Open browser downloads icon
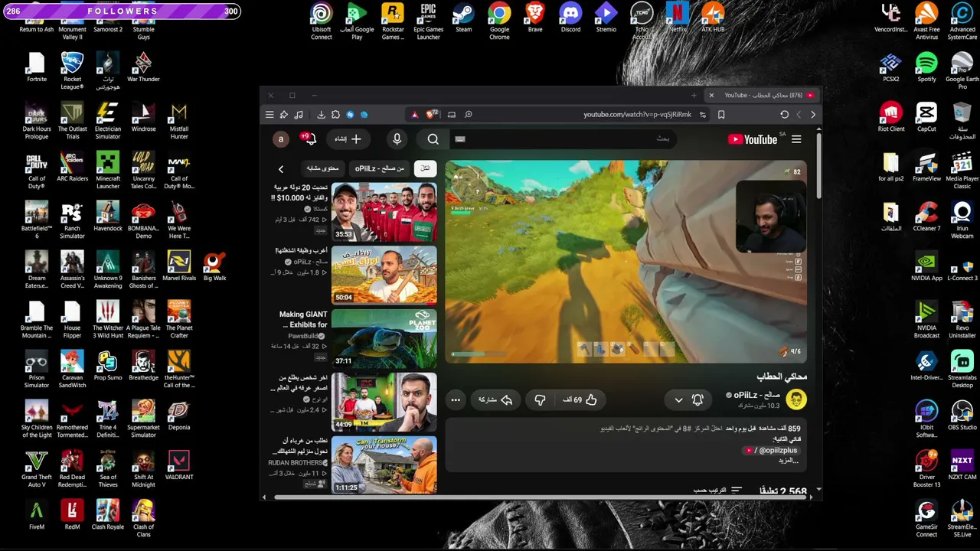Image resolution: width=980 pixels, height=551 pixels. coord(321,115)
